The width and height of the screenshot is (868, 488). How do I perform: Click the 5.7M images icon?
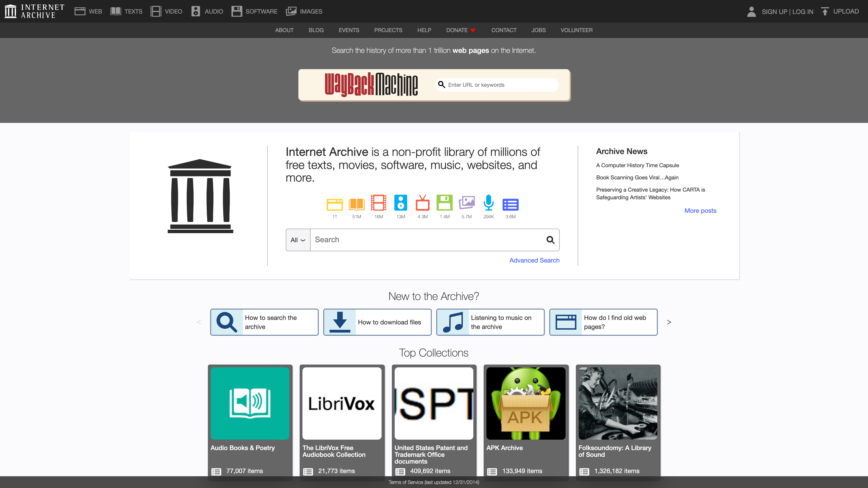(467, 203)
